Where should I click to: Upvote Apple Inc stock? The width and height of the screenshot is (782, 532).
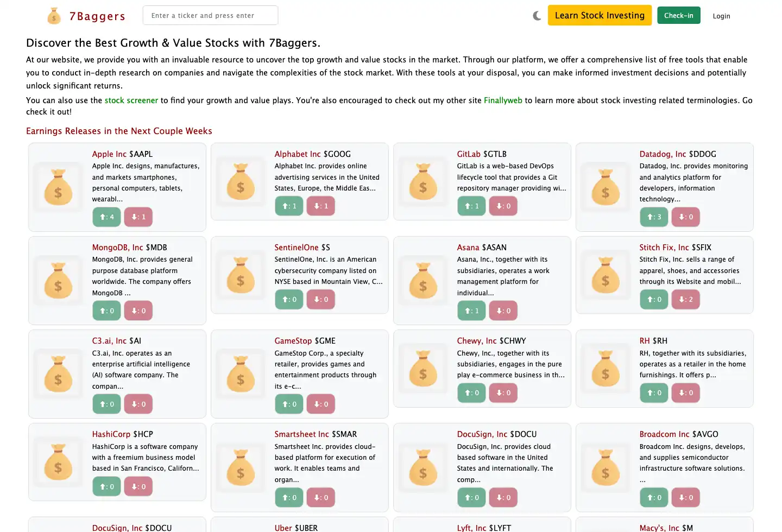[x=106, y=217]
